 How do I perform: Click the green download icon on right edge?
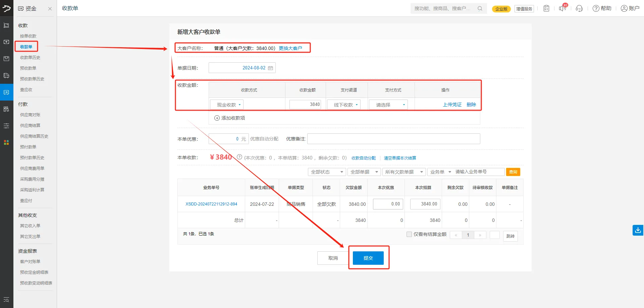click(637, 230)
